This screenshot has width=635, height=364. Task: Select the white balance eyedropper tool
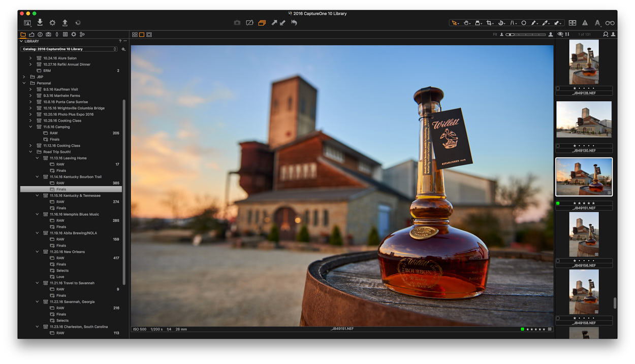(x=546, y=23)
